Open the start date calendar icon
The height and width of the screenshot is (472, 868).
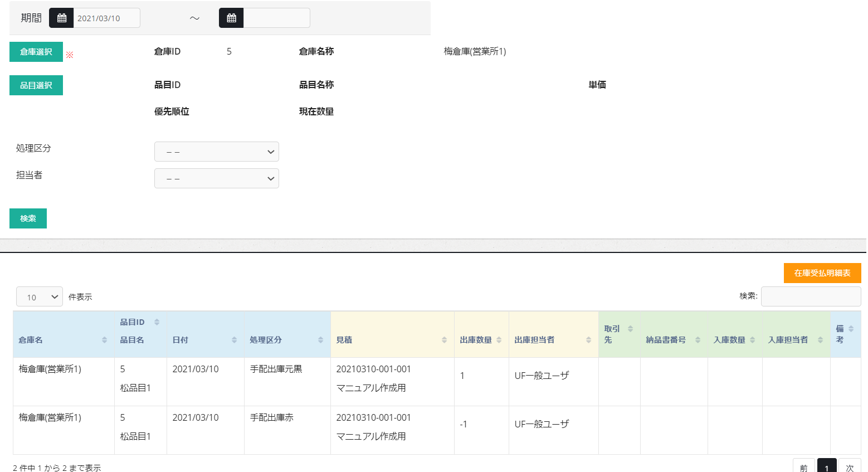[61, 18]
